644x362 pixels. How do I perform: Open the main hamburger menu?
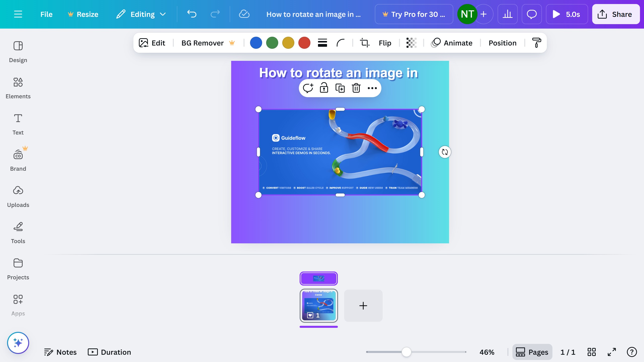click(18, 14)
